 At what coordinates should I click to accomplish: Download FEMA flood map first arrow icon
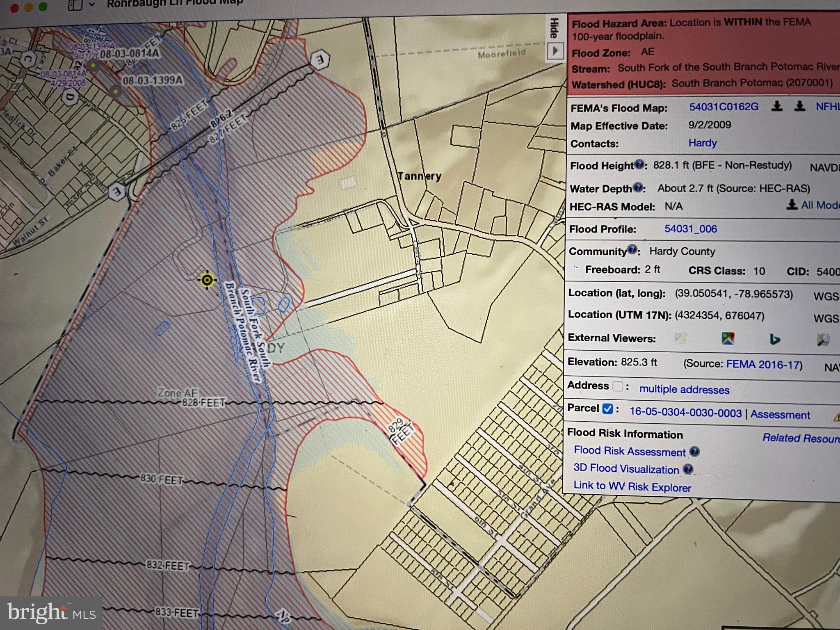pyautogui.click(x=776, y=106)
